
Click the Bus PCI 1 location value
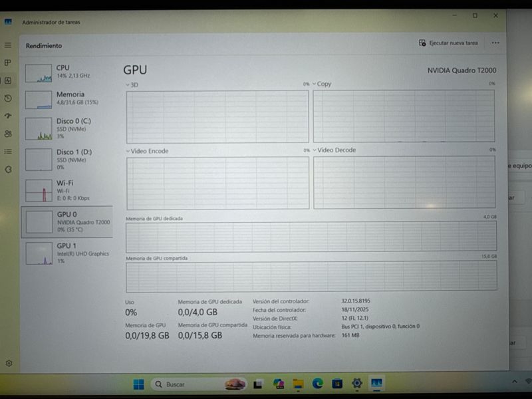coord(380,327)
